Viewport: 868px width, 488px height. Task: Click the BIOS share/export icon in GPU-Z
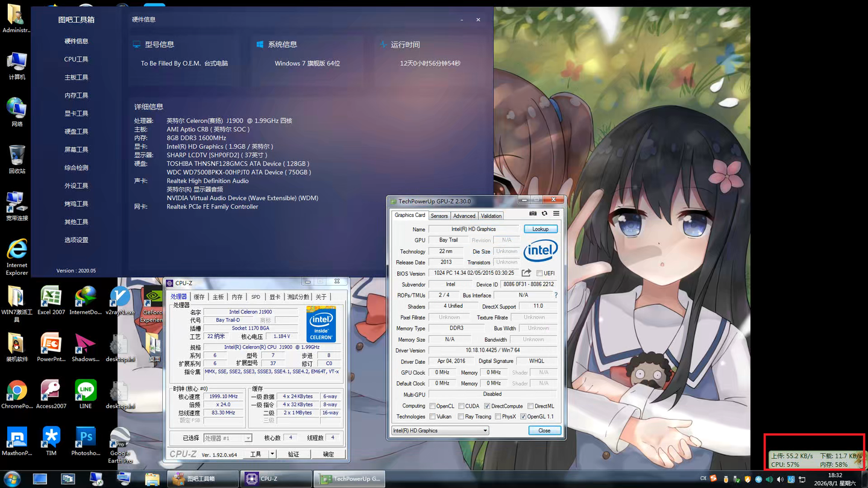526,273
